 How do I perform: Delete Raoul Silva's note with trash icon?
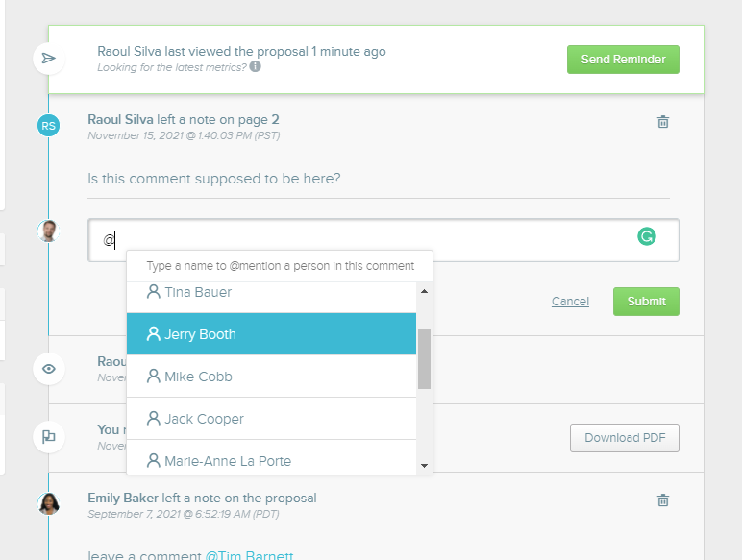coord(662,122)
